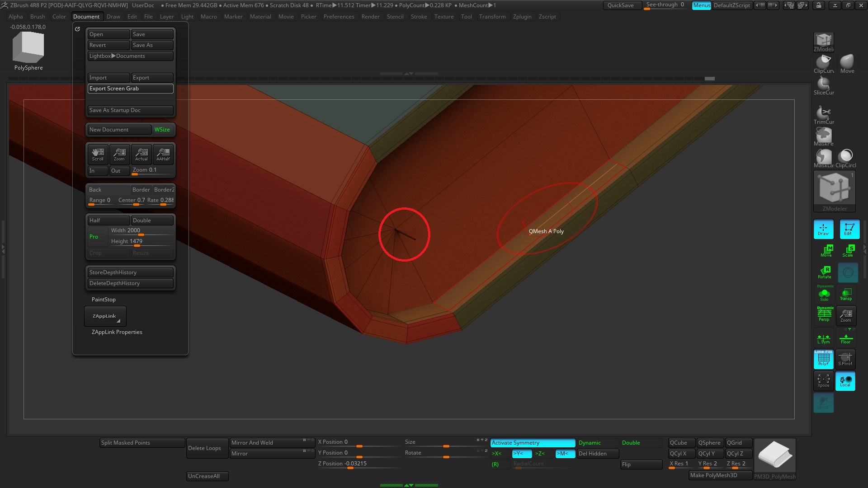Click the Actual size icon
868x488 pixels.
pos(141,155)
